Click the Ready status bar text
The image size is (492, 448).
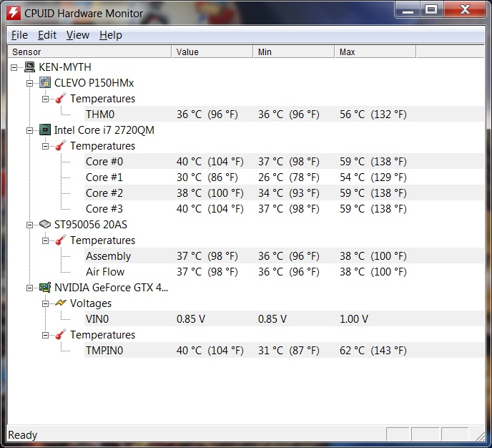point(23,435)
